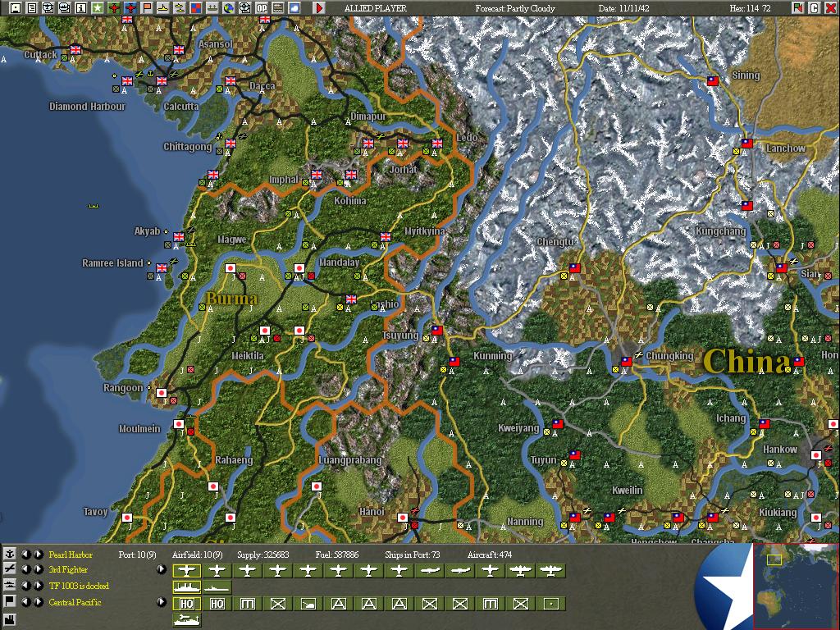Expand the 3rd Fighter aircraft list
Image resolution: width=840 pixels, height=630 pixels.
160,569
